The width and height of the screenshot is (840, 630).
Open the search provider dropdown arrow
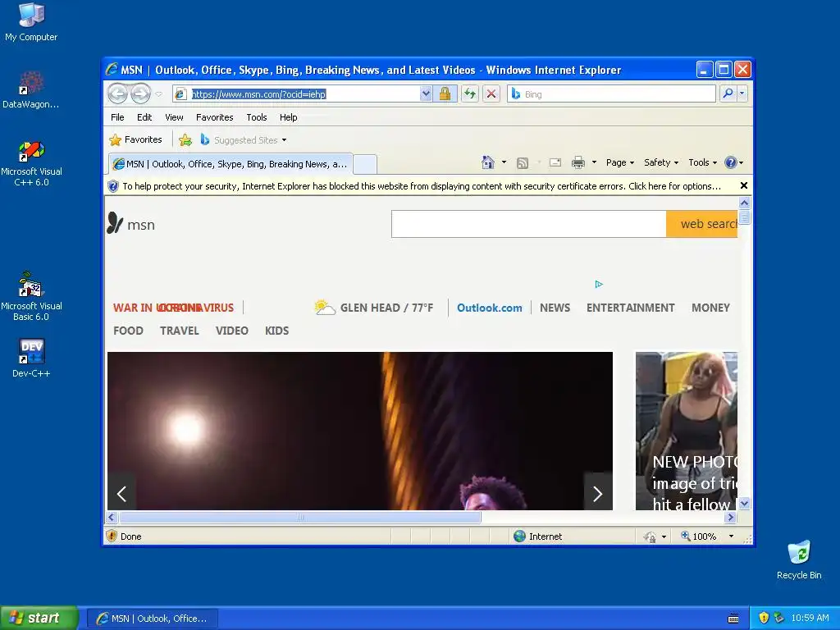pos(742,94)
